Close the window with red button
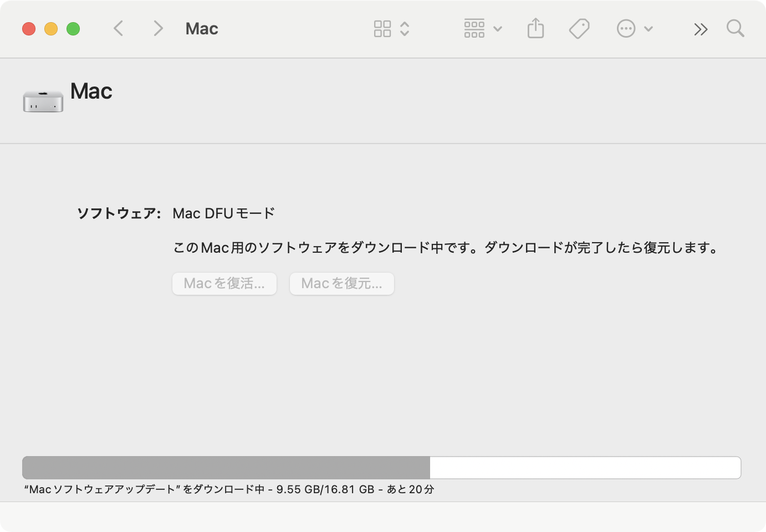 29,29
